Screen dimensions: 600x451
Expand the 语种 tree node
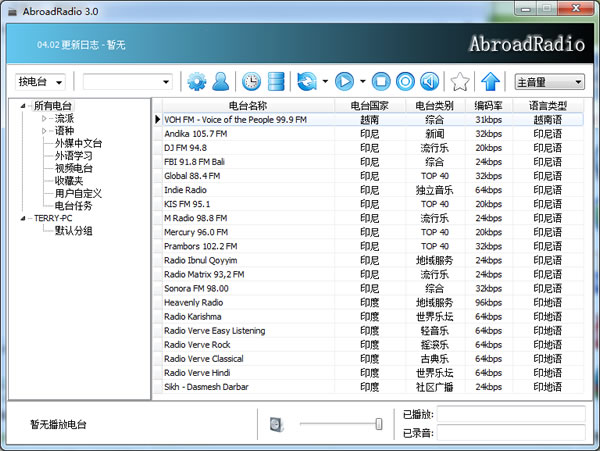pyautogui.click(x=44, y=131)
